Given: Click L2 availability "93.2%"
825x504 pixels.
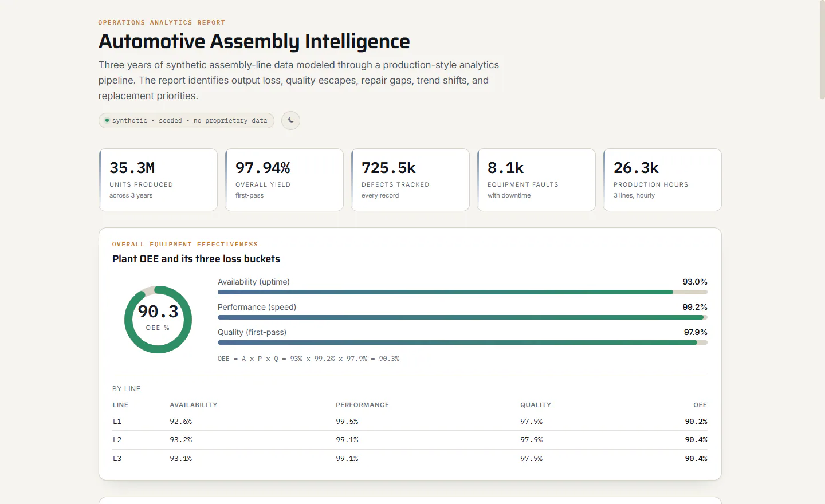Looking at the screenshot, I should (x=181, y=440).
